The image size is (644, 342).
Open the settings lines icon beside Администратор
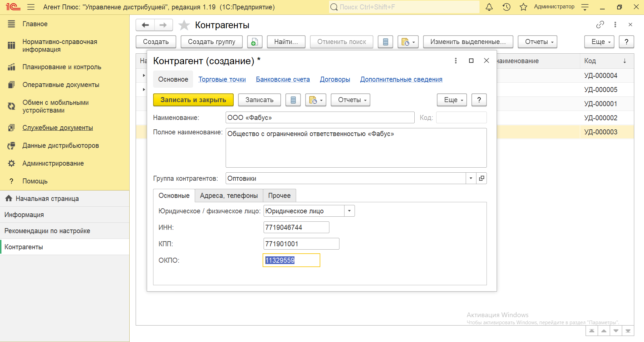(x=585, y=7)
